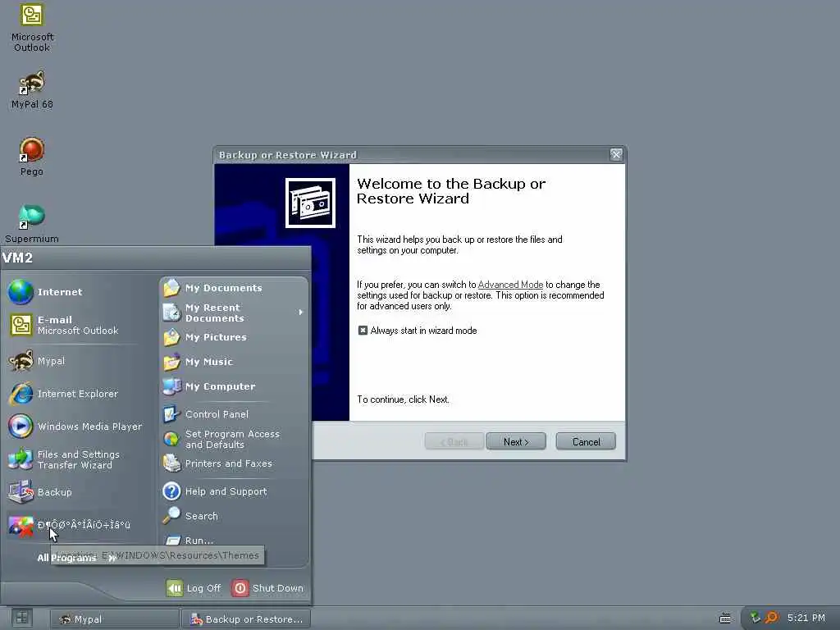Select the Pego desktop shortcut
The height and width of the screenshot is (630, 840).
[x=32, y=157]
